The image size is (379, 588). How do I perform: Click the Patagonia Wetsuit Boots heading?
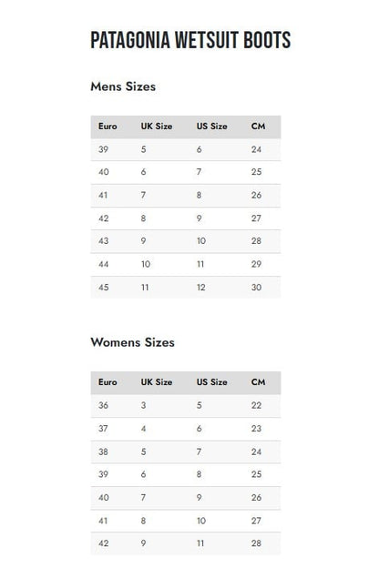190,40
